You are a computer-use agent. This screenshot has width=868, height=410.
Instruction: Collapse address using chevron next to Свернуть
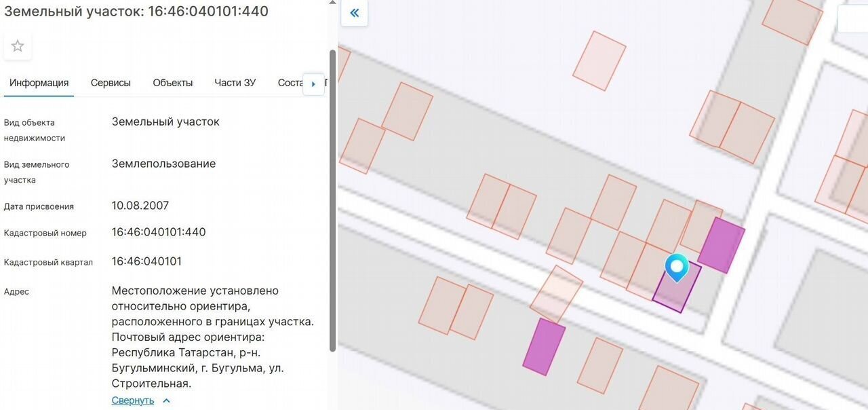coord(167,400)
